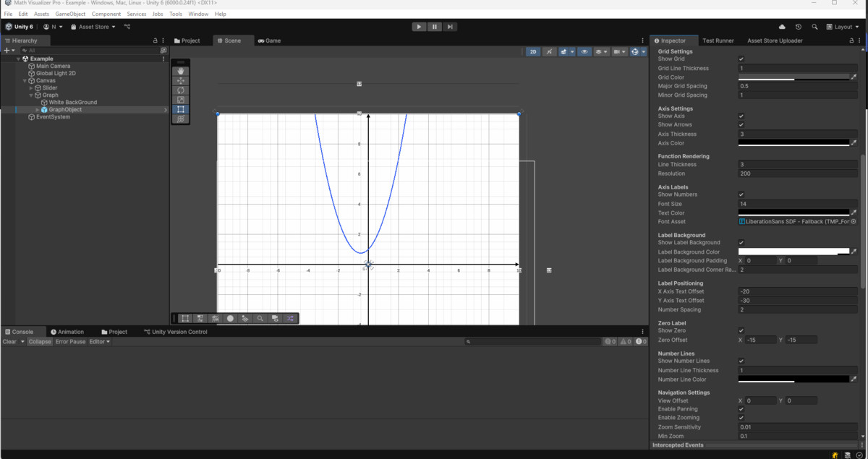Click the Axis Color swatch
Screen dimensions: 868x459
click(793, 143)
